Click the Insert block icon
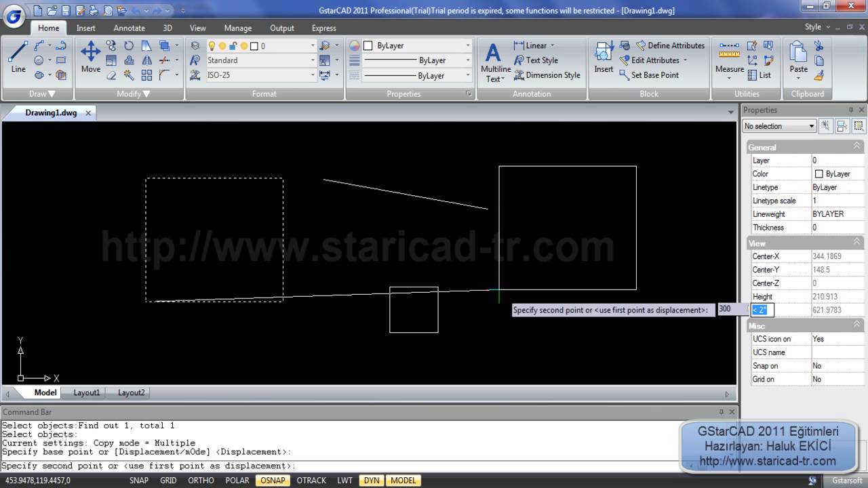Screen dimensions: 868x488 click(x=604, y=58)
